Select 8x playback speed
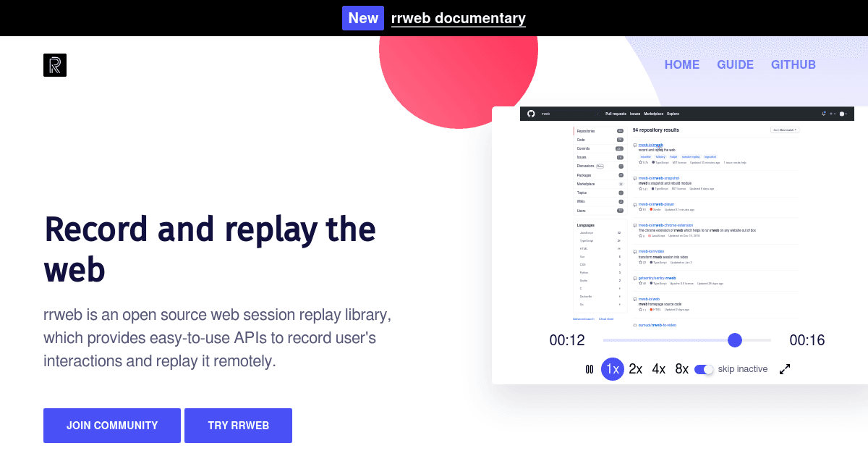The width and height of the screenshot is (868, 456). (681, 369)
